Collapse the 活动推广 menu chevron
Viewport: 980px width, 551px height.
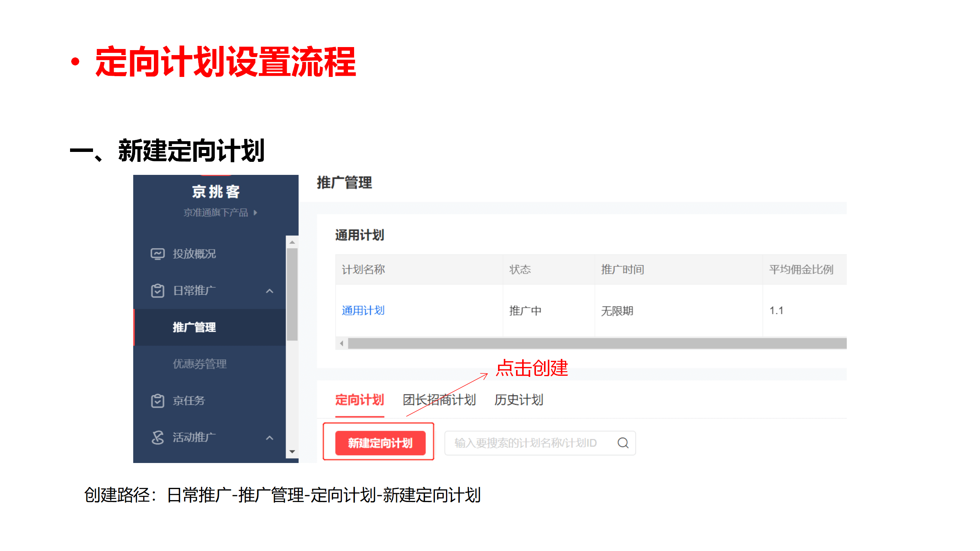(269, 437)
